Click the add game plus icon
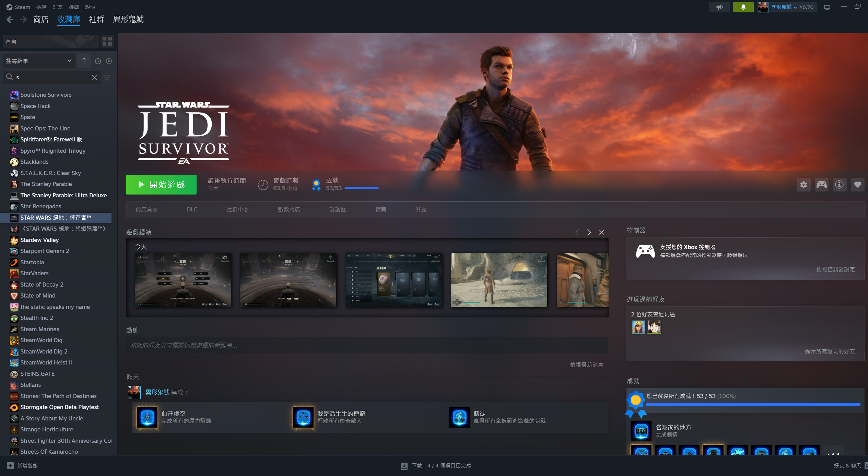 (10, 465)
